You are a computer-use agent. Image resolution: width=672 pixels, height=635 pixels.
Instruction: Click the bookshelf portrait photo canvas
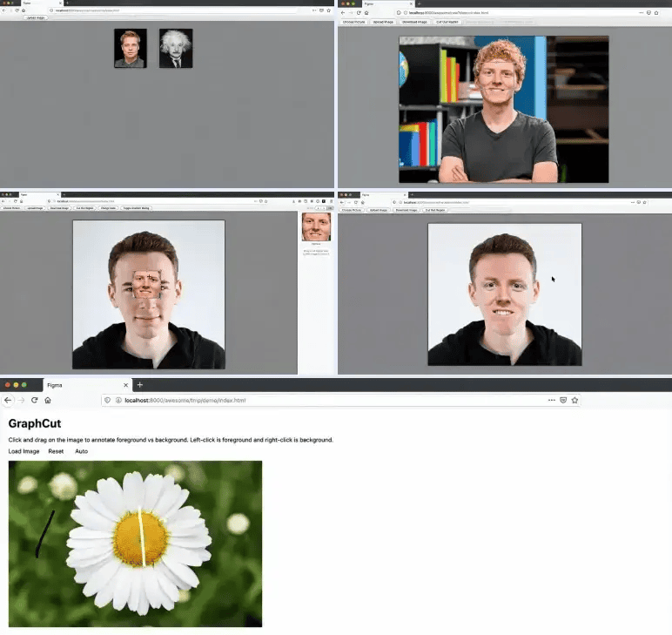point(504,110)
